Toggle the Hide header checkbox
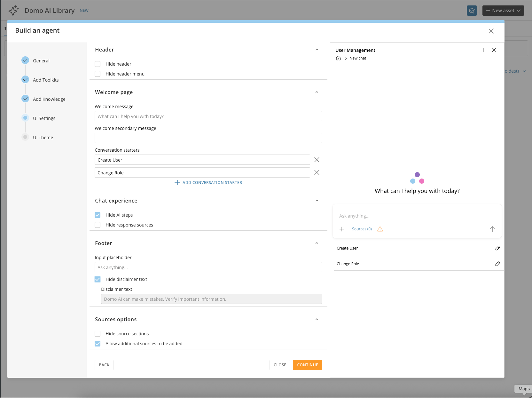Viewport: 532px width, 398px height. pos(98,64)
